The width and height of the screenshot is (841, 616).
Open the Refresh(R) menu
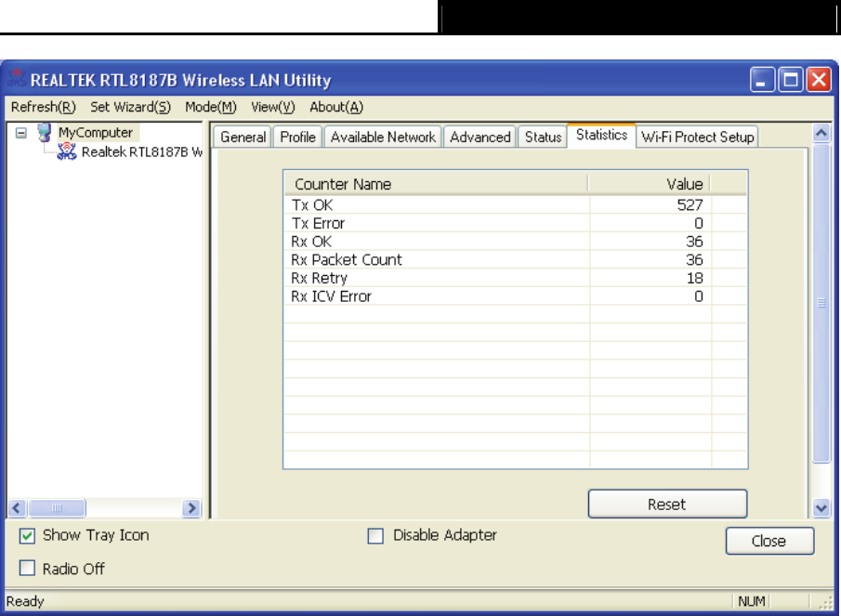coord(44,107)
